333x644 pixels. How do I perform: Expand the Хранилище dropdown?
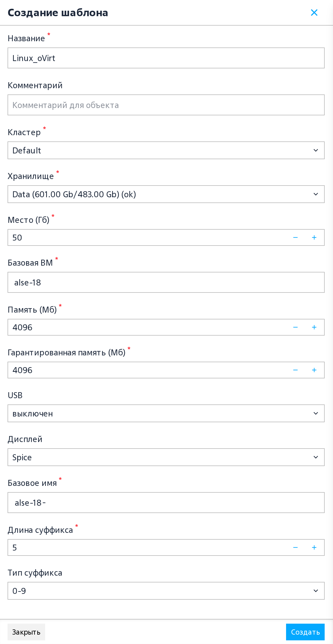coord(166,194)
